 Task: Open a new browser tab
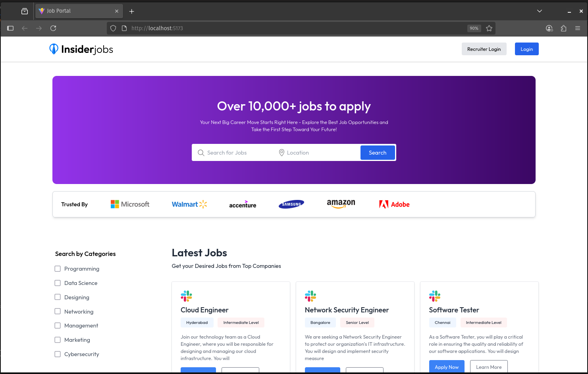pos(132,11)
